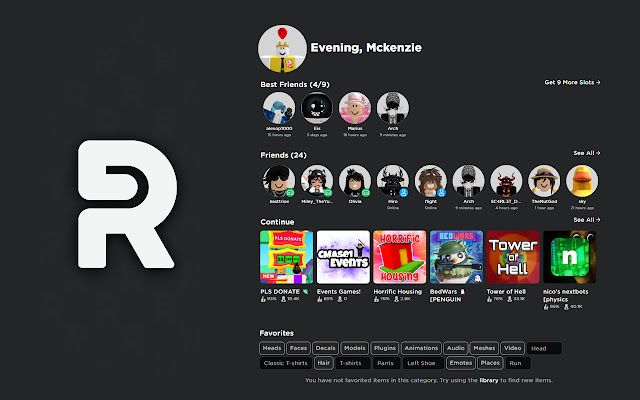Screen dimensions: 640x400
Task: Select the Heads favorites category
Action: coord(272,348)
